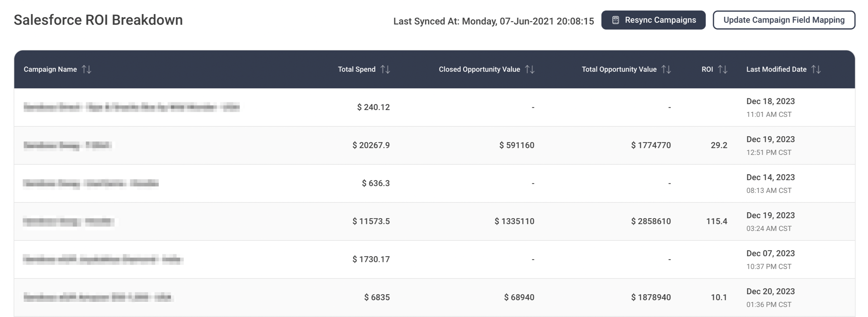Open blurred campaign name in $ 240.12 row
The image size is (868, 317).
click(131, 107)
